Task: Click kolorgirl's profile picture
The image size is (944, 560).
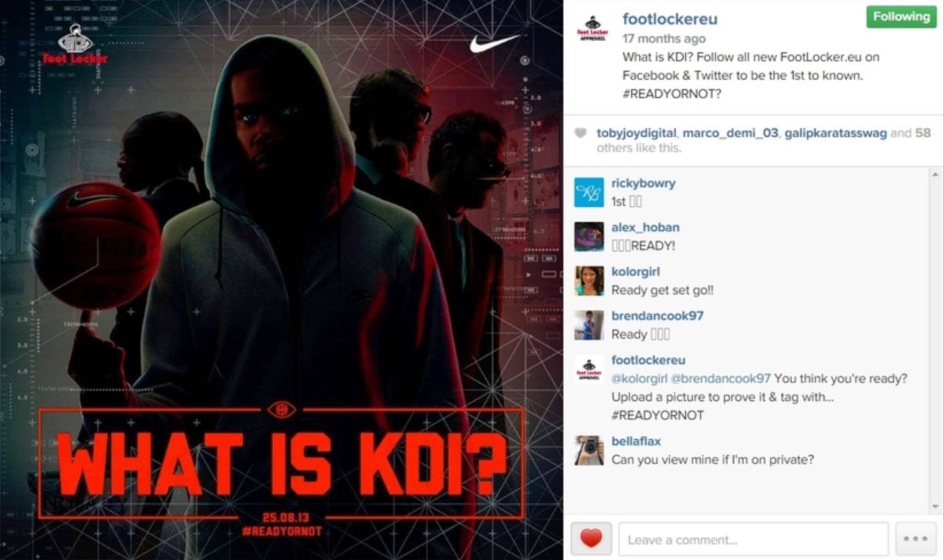Action: pos(589,280)
